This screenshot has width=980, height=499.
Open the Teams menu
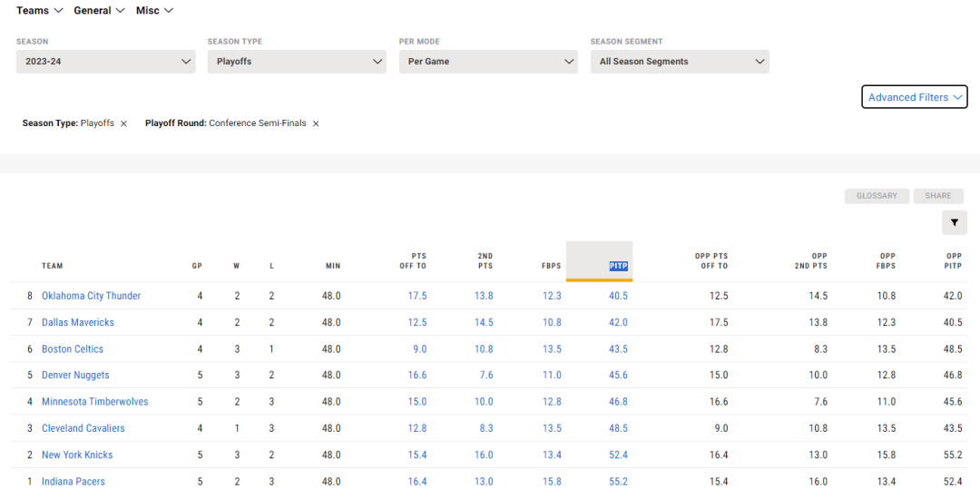[x=40, y=11]
